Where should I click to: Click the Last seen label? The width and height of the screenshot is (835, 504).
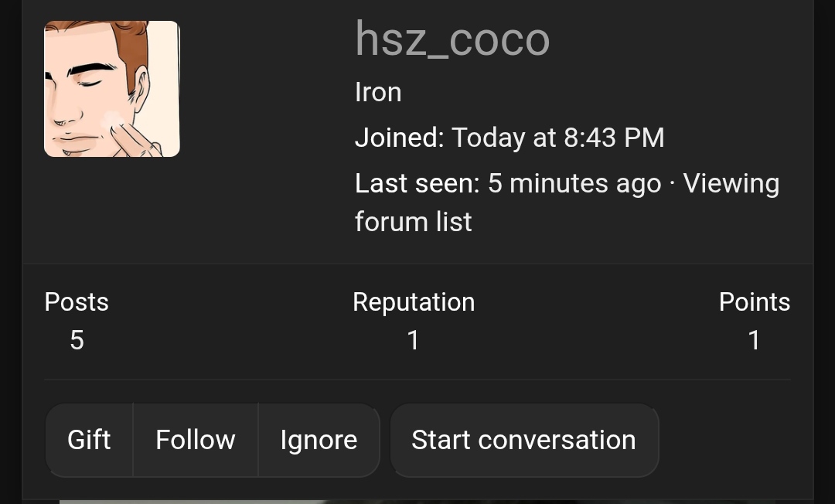point(417,183)
